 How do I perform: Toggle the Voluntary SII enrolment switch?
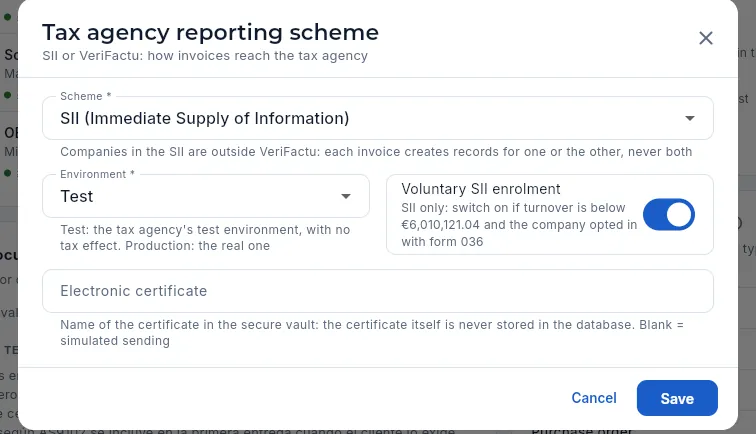[x=668, y=215]
